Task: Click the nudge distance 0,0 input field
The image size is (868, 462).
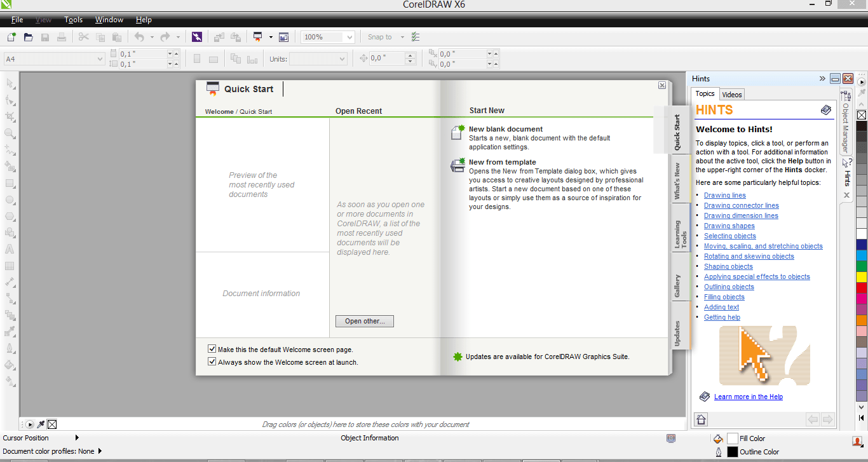Action: [x=386, y=58]
